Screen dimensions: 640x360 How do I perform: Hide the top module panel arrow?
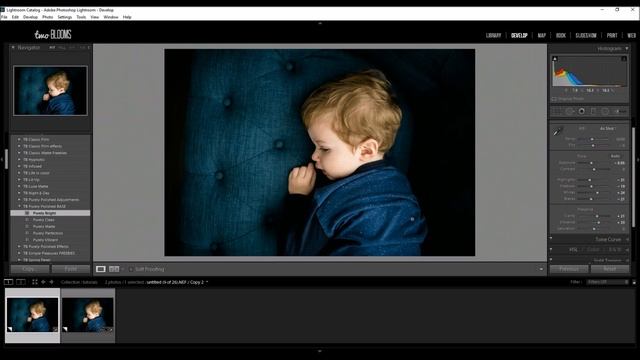coord(320,24)
